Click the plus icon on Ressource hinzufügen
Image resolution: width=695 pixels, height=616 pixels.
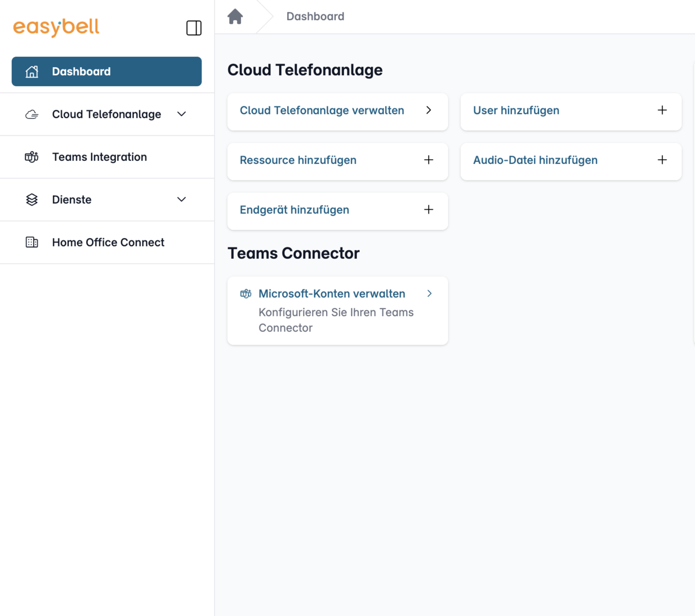(x=429, y=160)
